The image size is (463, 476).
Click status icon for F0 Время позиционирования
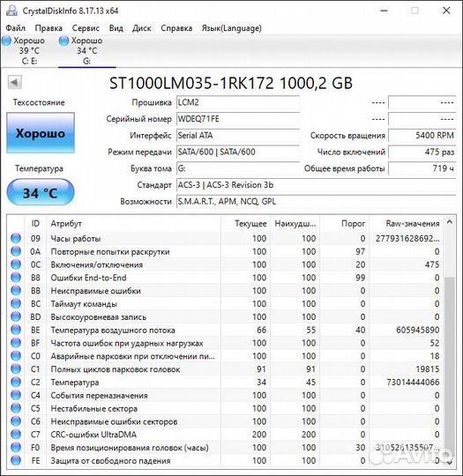coord(16,447)
